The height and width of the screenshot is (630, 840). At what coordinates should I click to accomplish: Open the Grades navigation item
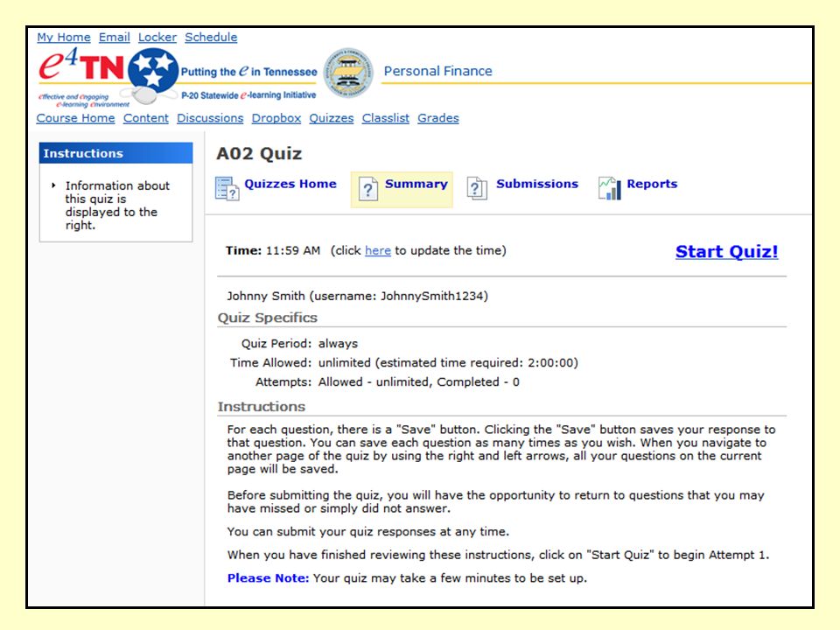pos(438,118)
